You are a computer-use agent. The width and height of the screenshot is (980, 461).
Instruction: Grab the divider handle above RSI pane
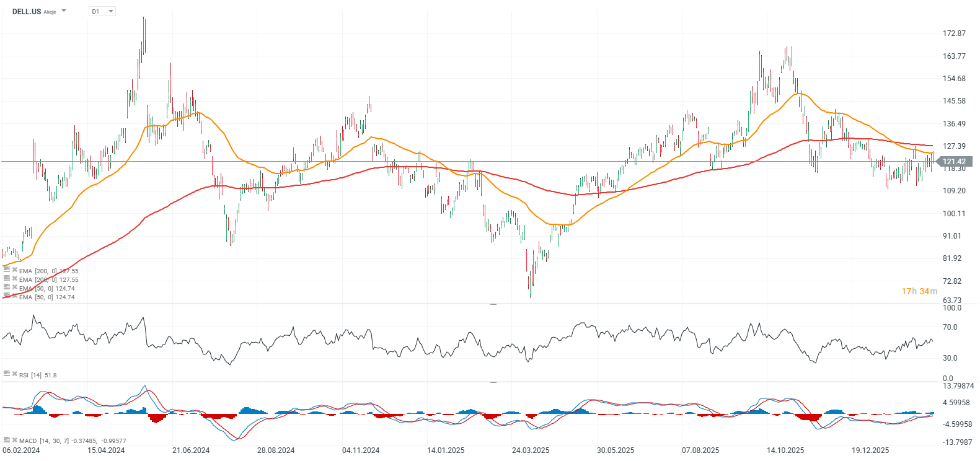[493, 304]
